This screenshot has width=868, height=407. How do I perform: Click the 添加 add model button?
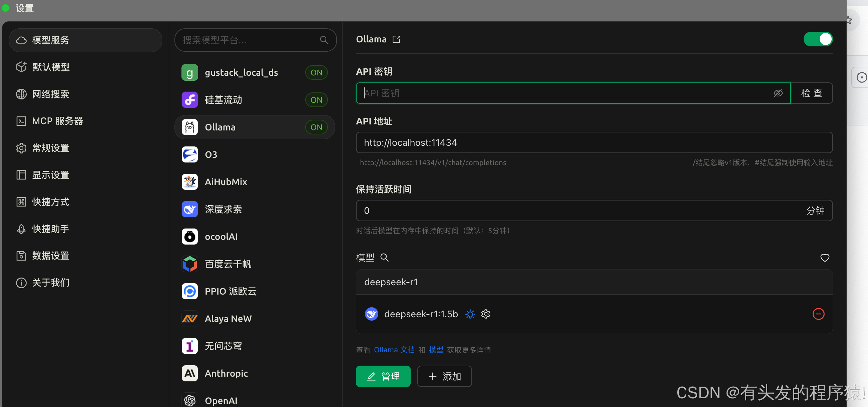click(x=444, y=376)
